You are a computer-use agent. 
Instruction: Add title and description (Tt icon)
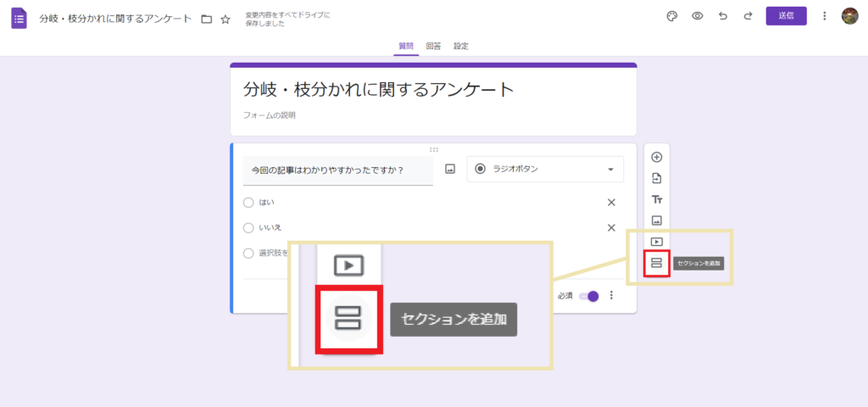point(657,199)
